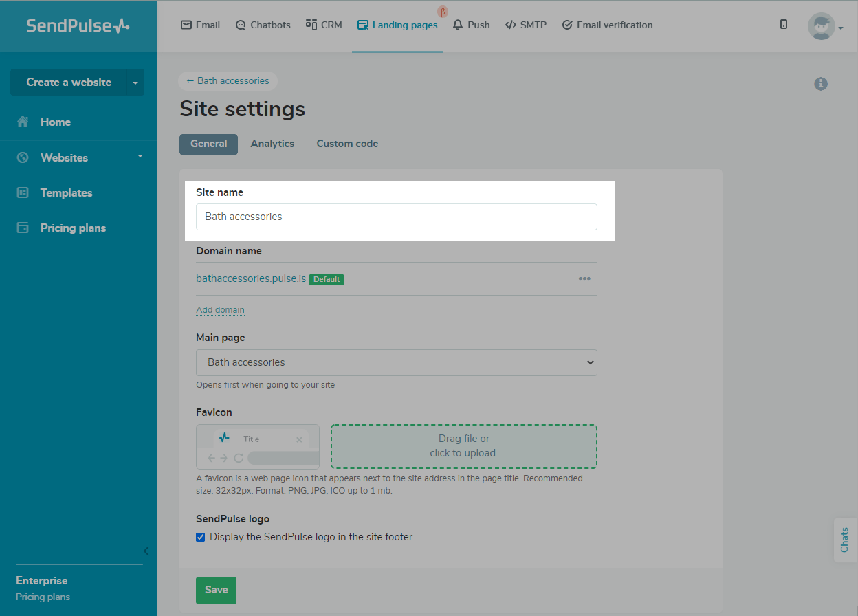Toggle Display SendPulse logo checkbox

tap(201, 537)
